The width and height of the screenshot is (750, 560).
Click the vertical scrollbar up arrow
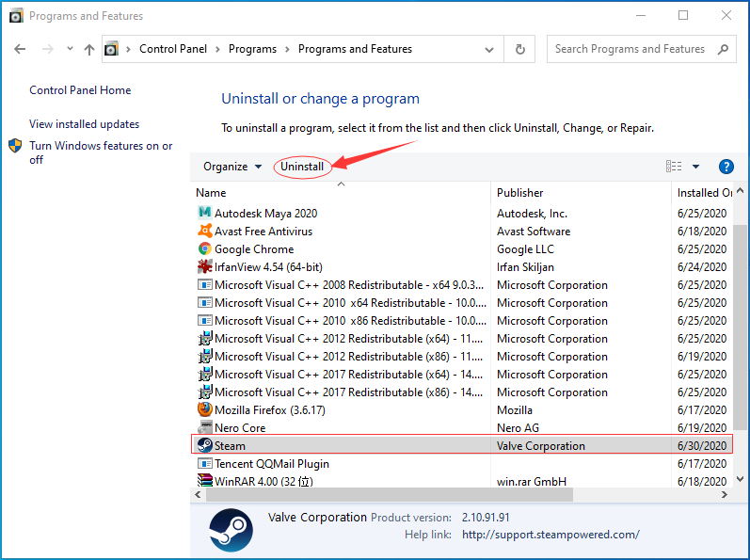pyautogui.click(x=740, y=190)
